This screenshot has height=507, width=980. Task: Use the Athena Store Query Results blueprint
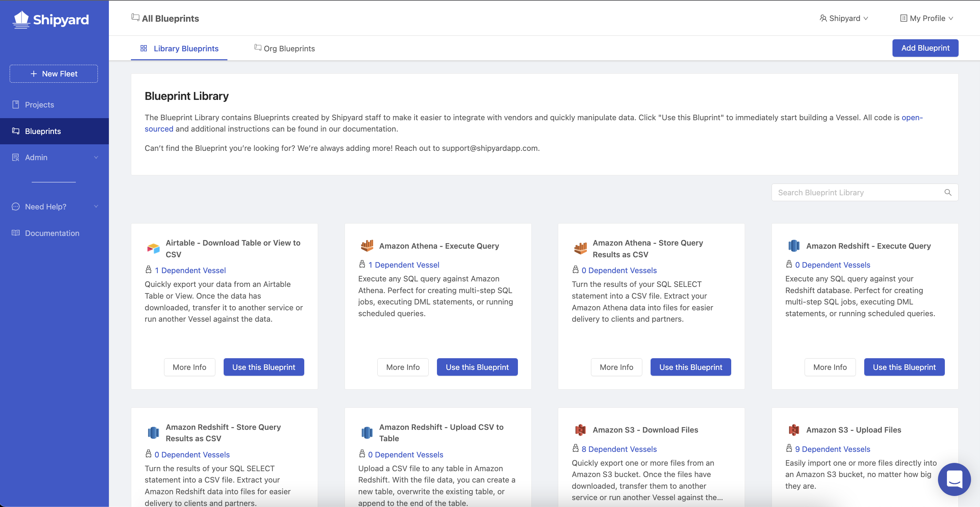(691, 367)
